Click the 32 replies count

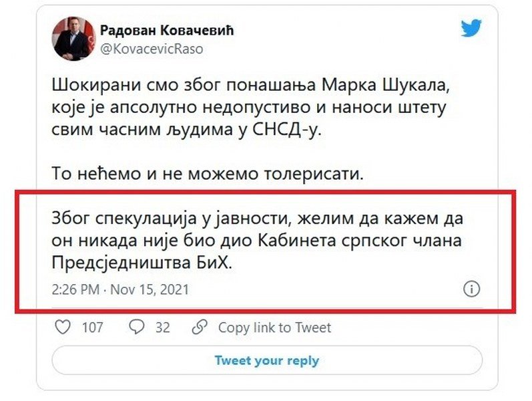coord(162,327)
